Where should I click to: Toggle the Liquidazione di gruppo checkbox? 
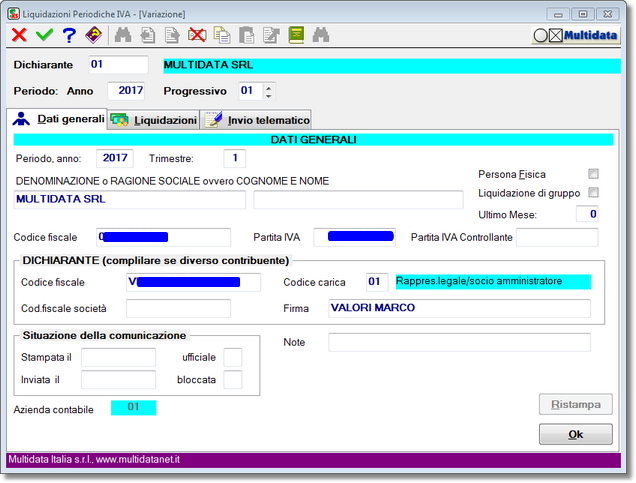pos(593,192)
